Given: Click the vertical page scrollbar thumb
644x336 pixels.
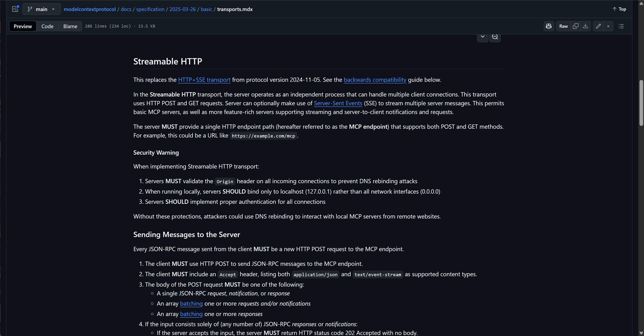Looking at the screenshot, I should coord(641,103).
